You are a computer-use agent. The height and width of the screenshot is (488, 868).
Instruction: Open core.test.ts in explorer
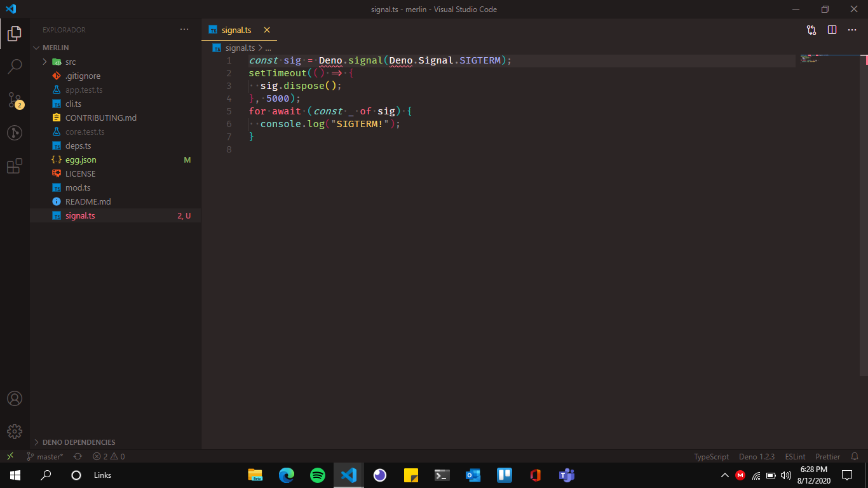click(x=115, y=132)
